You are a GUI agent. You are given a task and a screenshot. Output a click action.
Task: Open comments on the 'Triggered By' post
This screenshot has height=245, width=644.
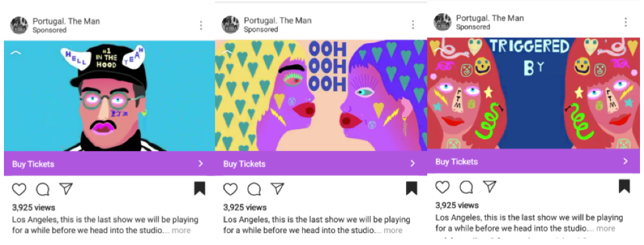click(x=466, y=187)
